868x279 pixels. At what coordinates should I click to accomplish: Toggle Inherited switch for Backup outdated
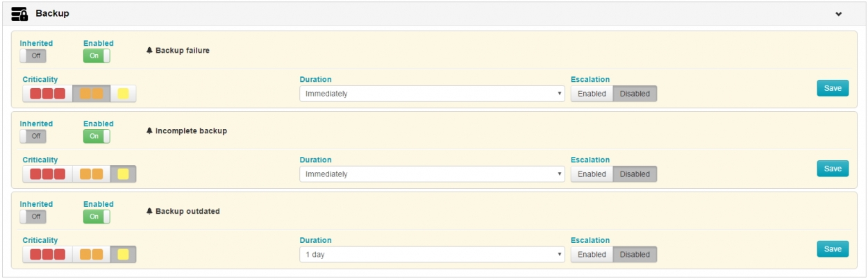(33, 217)
